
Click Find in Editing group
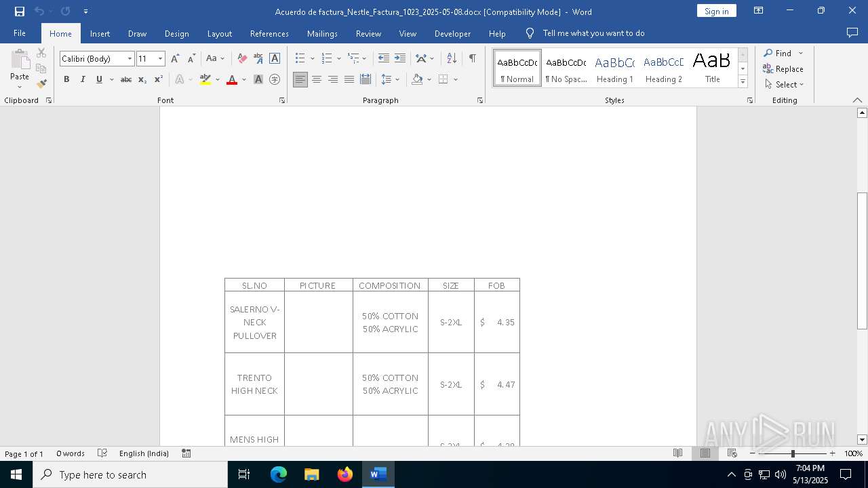777,54
